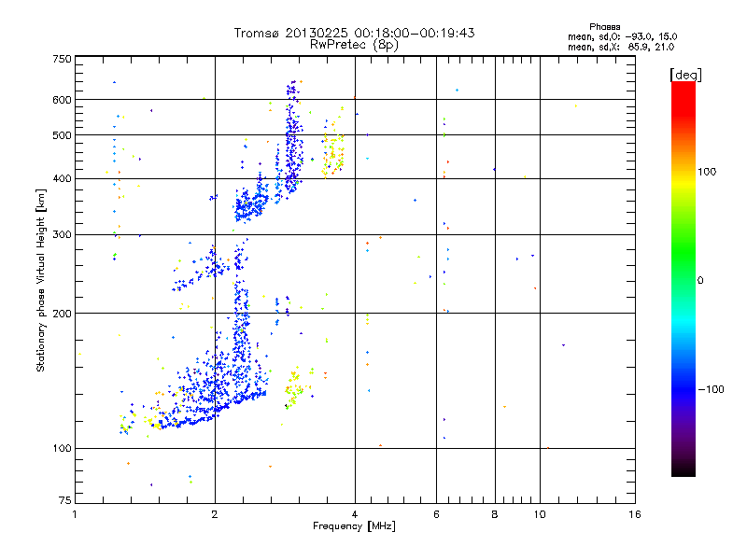747x560 pixels.
Task: Click the '100' colorbar tick label
Action: 707,172
